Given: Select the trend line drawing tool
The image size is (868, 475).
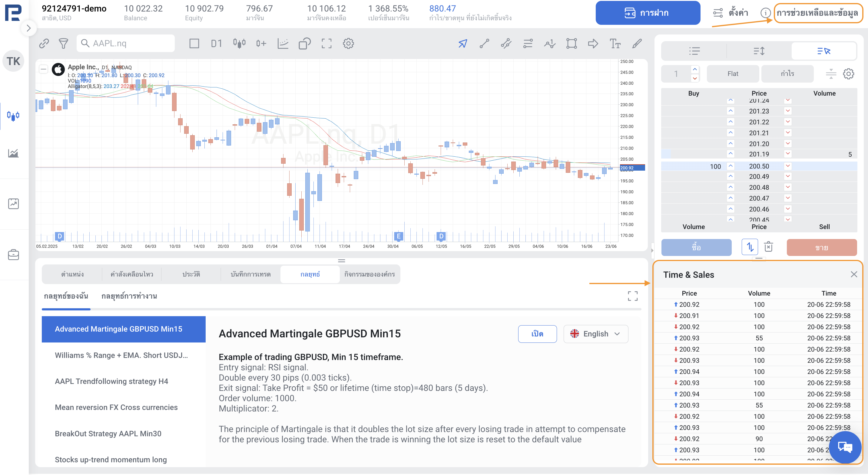Looking at the screenshot, I should [x=484, y=44].
